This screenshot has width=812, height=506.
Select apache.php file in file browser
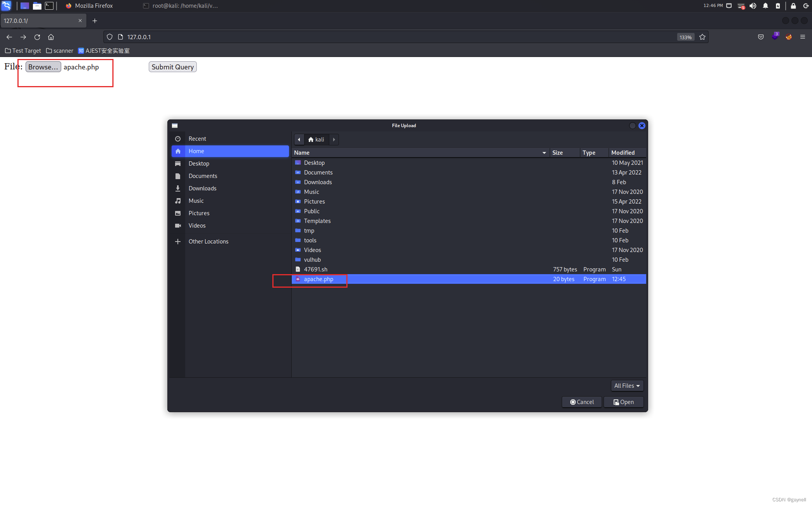pyautogui.click(x=318, y=279)
